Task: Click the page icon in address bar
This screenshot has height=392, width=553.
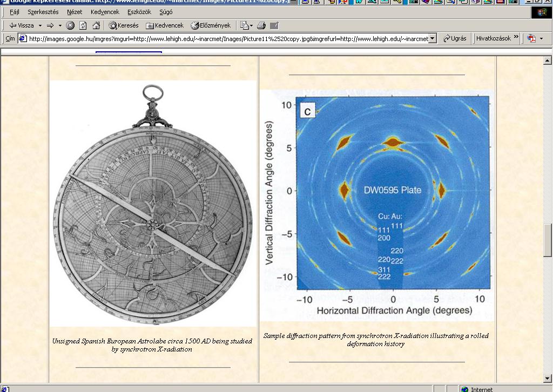Action: (23, 38)
